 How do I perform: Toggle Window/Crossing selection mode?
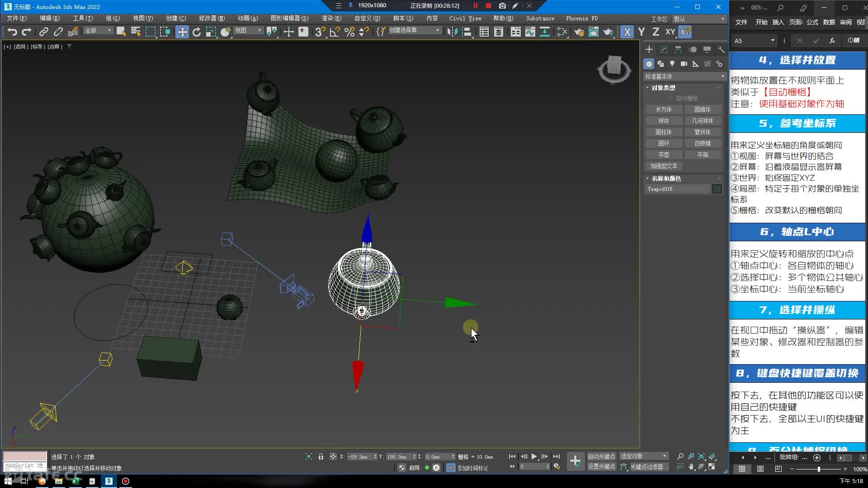(x=165, y=32)
